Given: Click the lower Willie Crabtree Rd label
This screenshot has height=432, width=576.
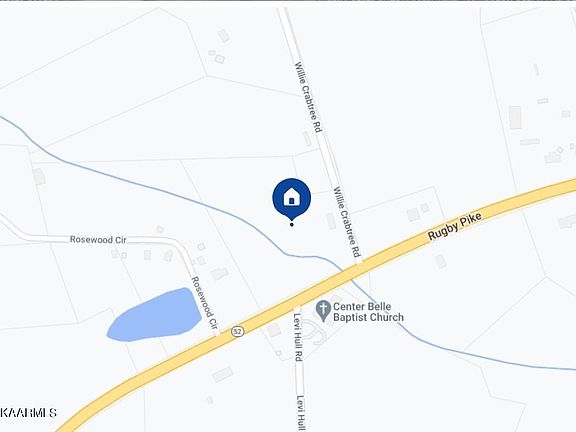Looking at the screenshot, I should pyautogui.click(x=347, y=222).
